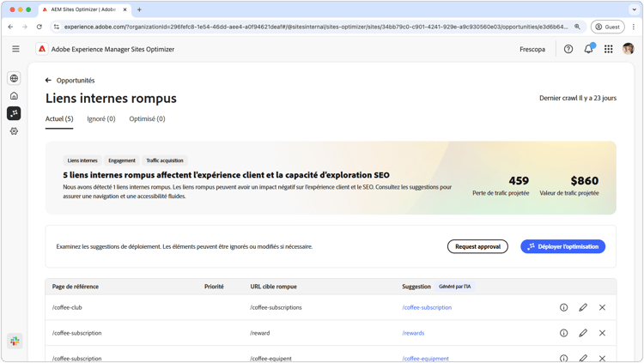
Task: Show info for the /coffee-club row
Action: tap(563, 307)
